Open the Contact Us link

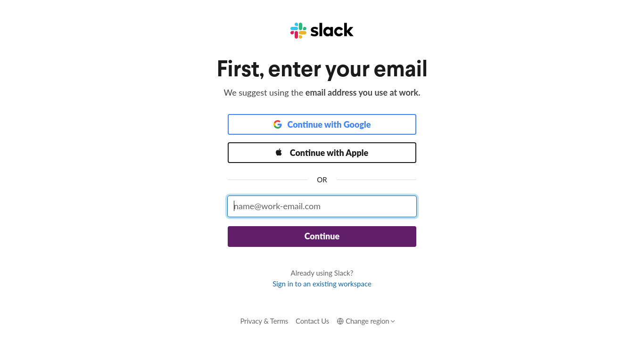312,321
